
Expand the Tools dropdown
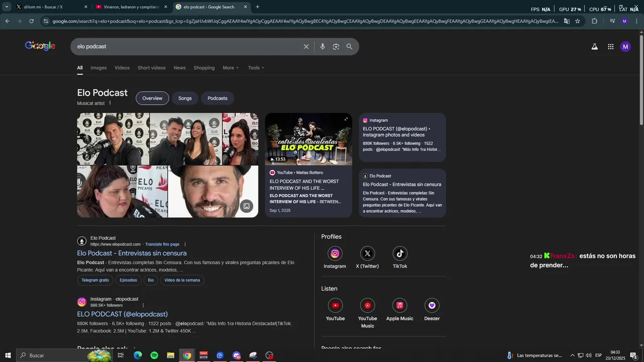(x=256, y=68)
